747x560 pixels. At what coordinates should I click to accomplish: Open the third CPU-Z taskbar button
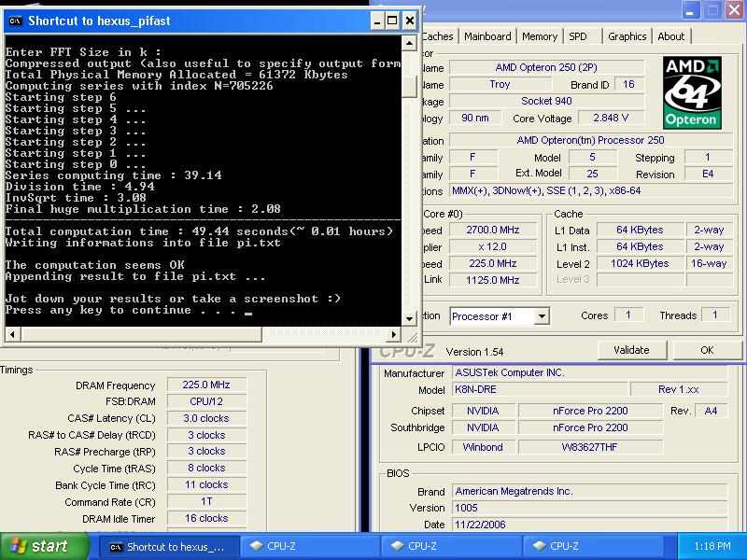click(x=592, y=547)
